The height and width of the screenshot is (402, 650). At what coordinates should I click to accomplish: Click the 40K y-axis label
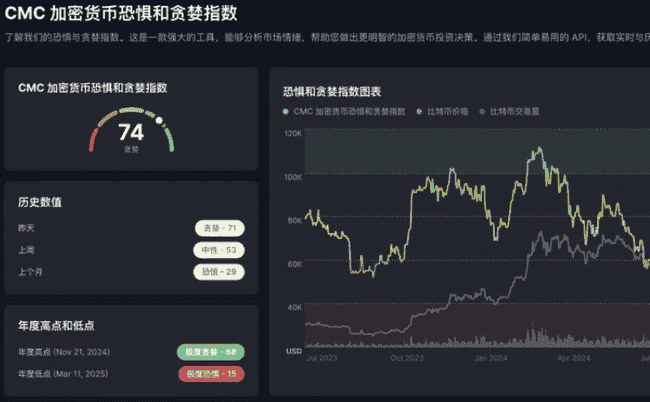tap(295, 308)
